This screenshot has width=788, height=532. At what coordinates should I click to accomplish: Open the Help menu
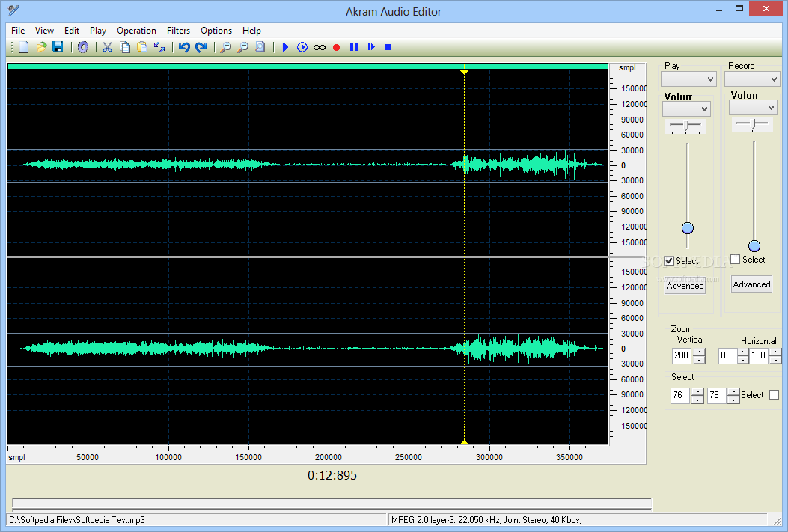tap(251, 31)
